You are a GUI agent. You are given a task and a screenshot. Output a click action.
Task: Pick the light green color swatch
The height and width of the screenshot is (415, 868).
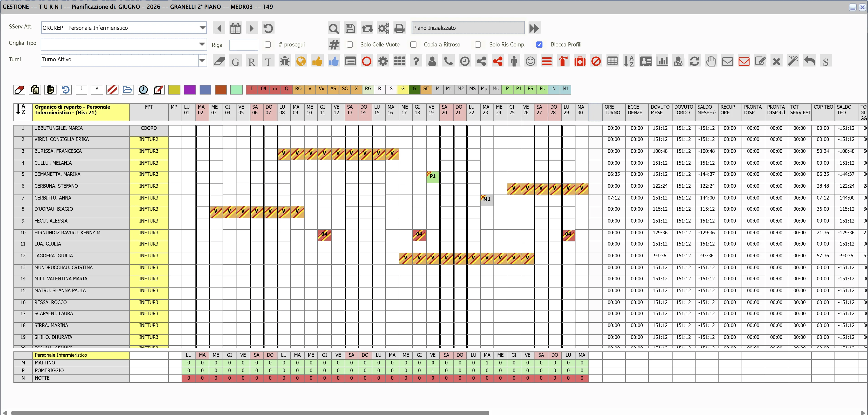click(x=236, y=90)
